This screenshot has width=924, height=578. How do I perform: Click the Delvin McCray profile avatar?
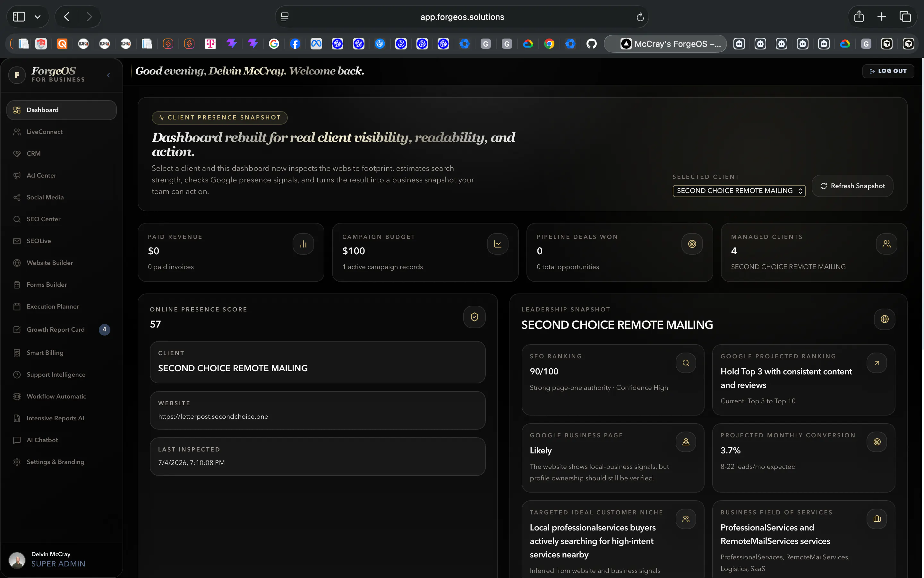[x=17, y=560]
